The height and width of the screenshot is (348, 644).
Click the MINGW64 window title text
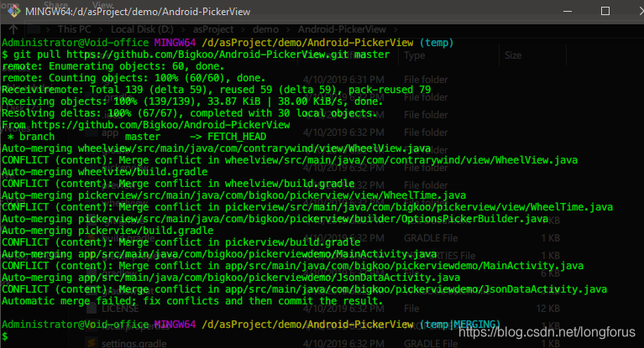click(138, 12)
